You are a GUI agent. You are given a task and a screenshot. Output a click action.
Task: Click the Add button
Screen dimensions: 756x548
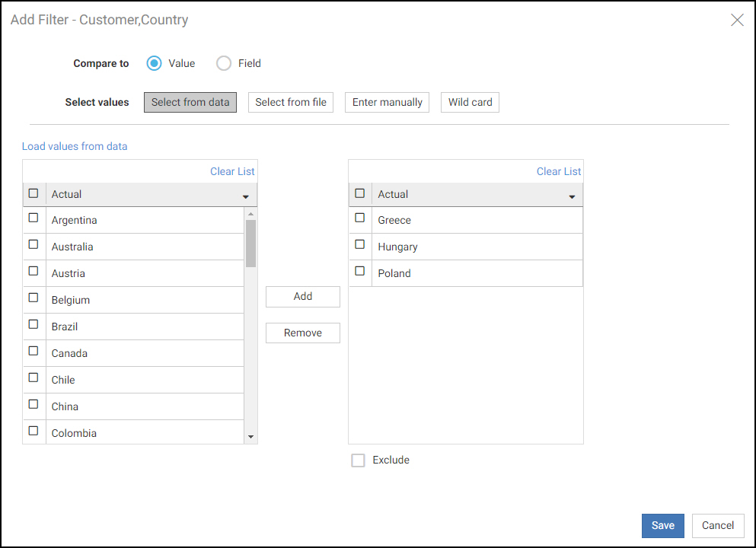tap(302, 297)
